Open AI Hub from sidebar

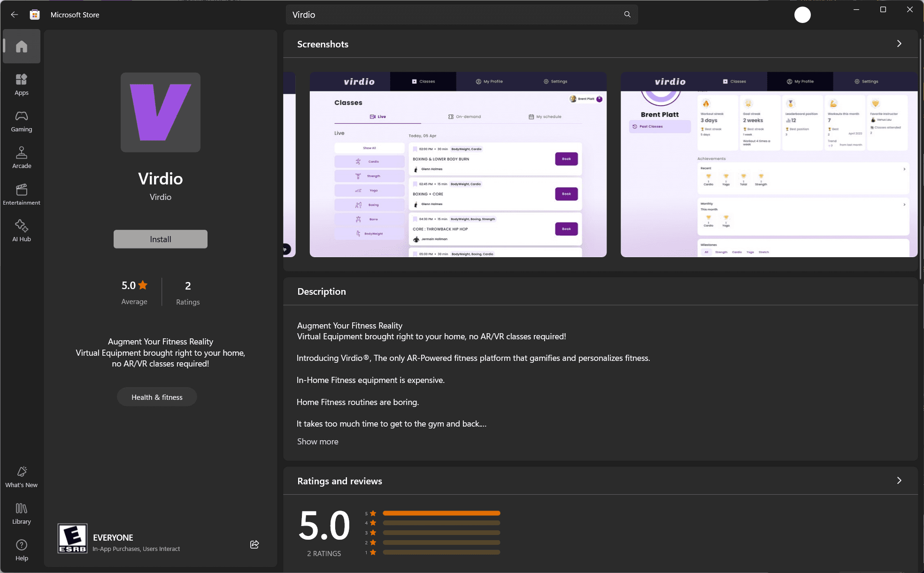[x=22, y=231]
